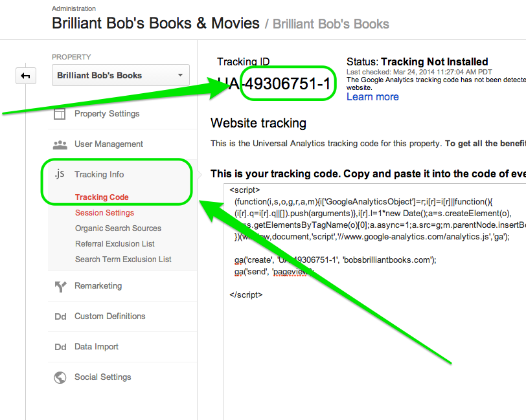Open Organic Search Sources

[118, 228]
